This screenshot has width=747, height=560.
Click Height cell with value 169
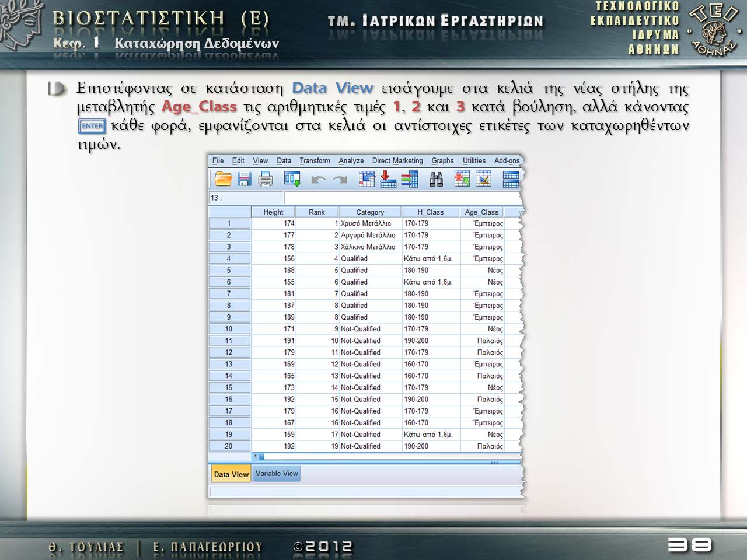point(273,364)
